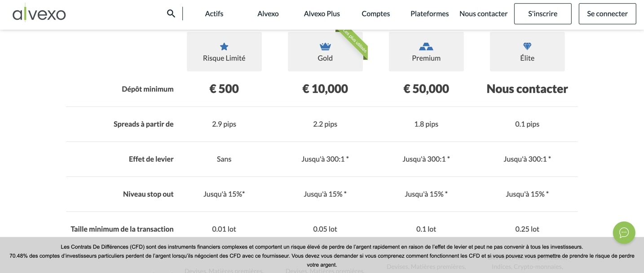
Task: Select the Gold account column header
Action: tap(325, 58)
